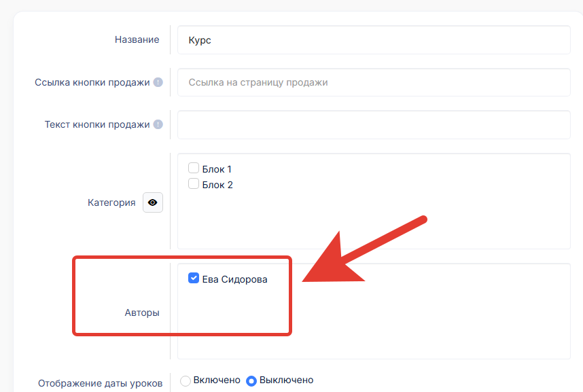The width and height of the screenshot is (583, 392).
Task: Click the Авторы label text
Action: [x=142, y=313]
